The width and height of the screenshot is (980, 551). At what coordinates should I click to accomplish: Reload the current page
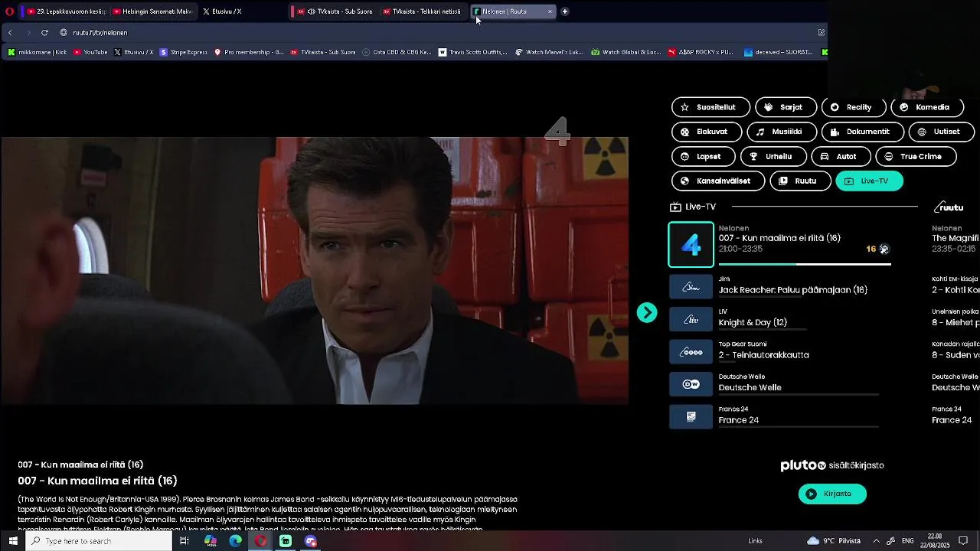point(44,32)
